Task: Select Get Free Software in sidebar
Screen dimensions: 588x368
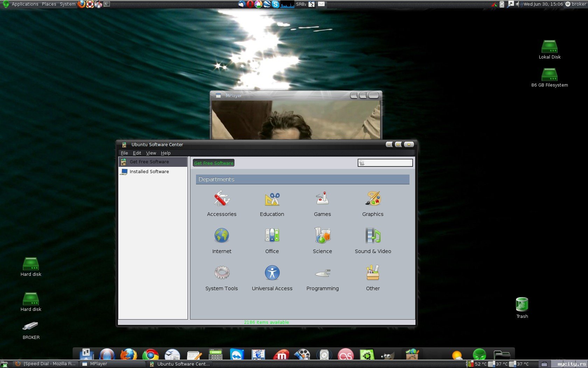Action: coord(149,162)
